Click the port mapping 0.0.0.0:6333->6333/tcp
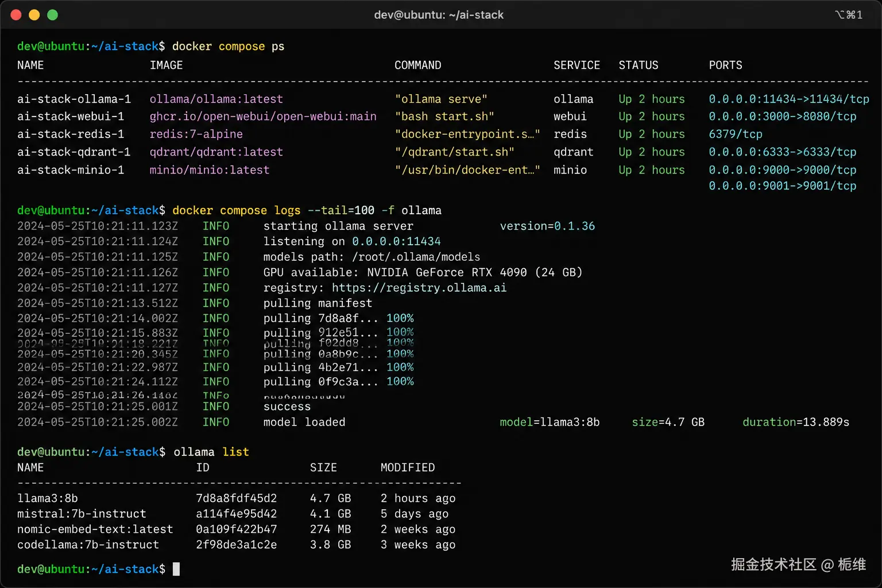Image resolution: width=882 pixels, height=588 pixels. (x=783, y=152)
